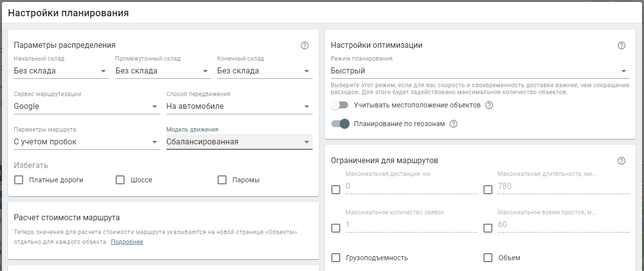Click help icon beside Учитывать местоположение объектов
Image resolution: width=644 pixels, height=271 pixels.
[489, 105]
